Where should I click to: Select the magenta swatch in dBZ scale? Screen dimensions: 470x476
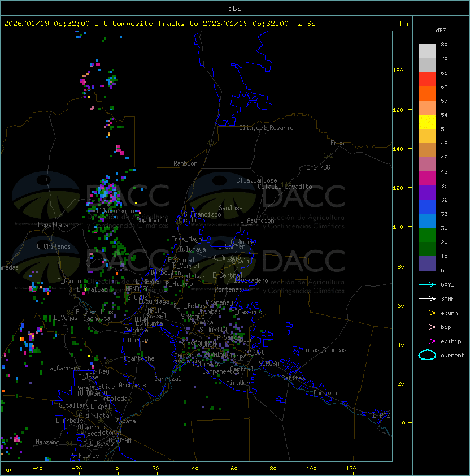click(427, 179)
